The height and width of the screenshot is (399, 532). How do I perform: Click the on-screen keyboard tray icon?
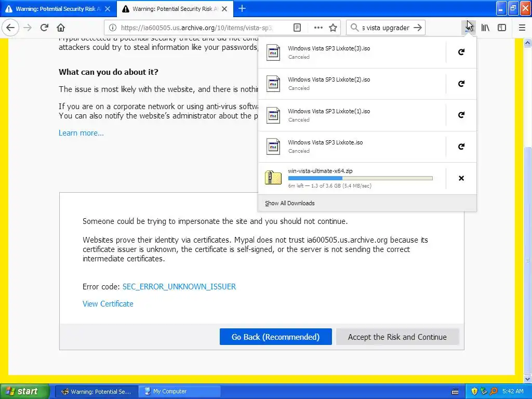(x=455, y=392)
